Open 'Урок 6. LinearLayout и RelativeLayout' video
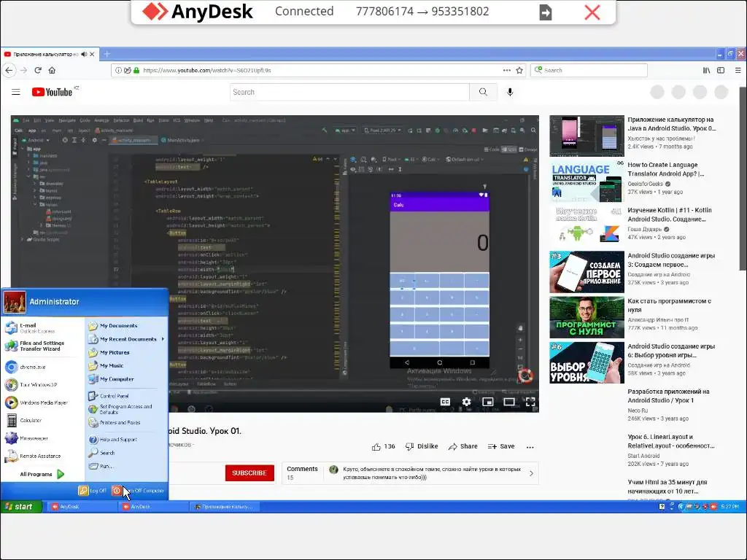This screenshot has height=560, width=747. coord(671,441)
